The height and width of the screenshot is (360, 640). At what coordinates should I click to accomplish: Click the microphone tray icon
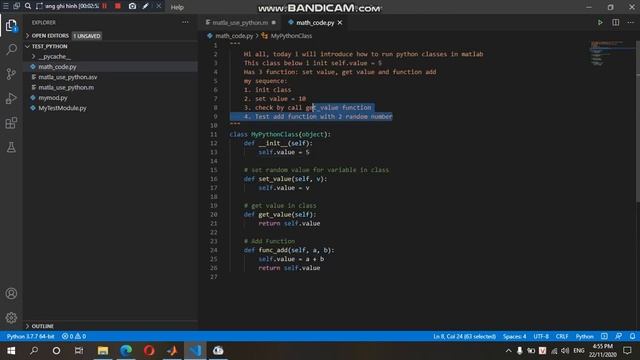click(x=520, y=351)
